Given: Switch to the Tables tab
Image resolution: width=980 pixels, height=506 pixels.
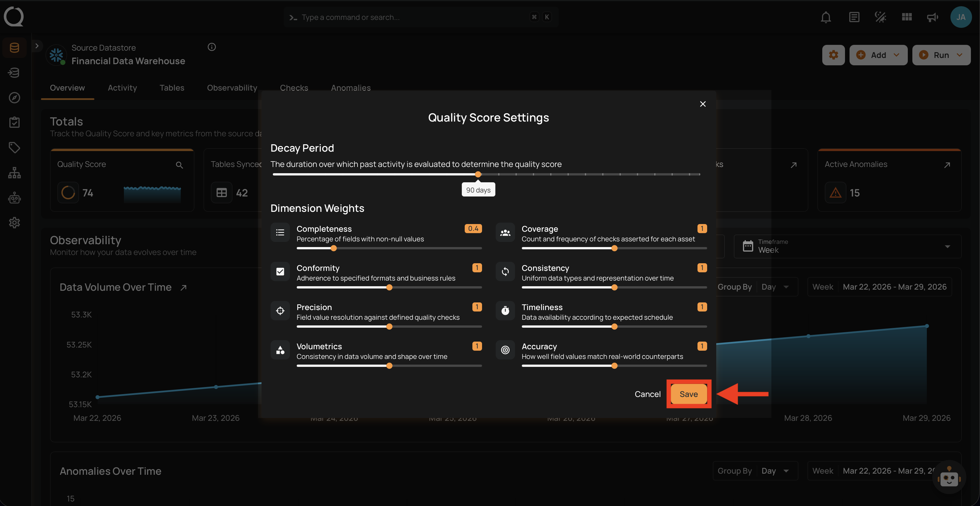Looking at the screenshot, I should [x=172, y=88].
